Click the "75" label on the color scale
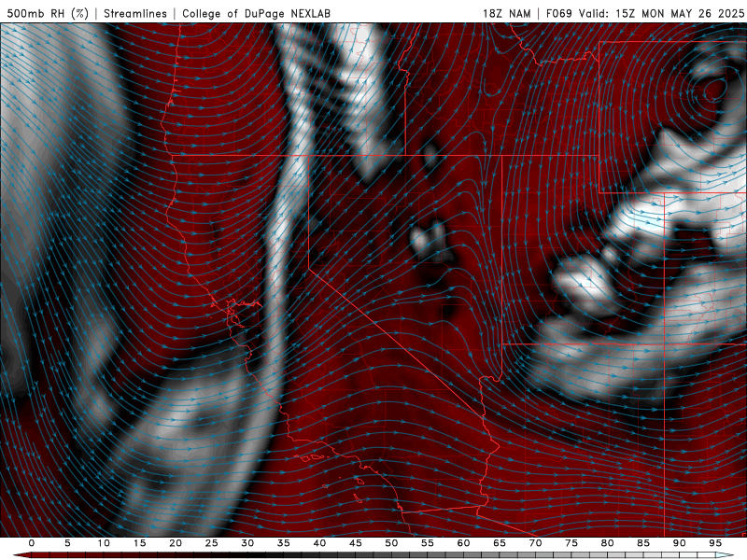 (571, 543)
